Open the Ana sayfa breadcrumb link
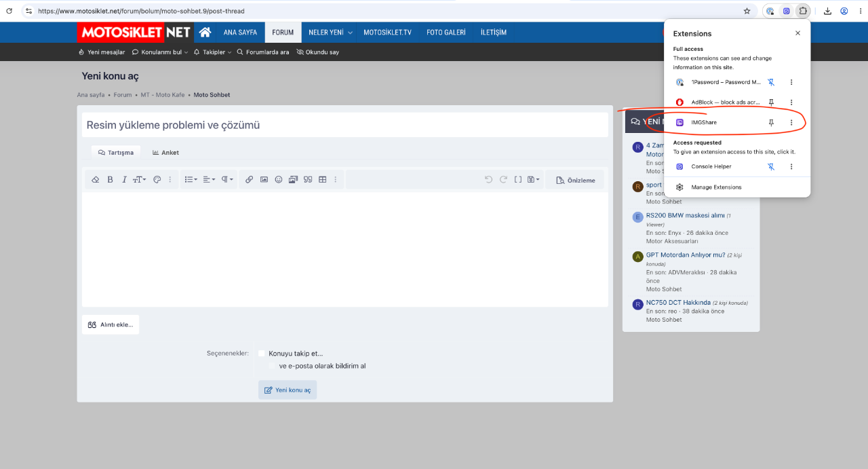 [x=91, y=95]
